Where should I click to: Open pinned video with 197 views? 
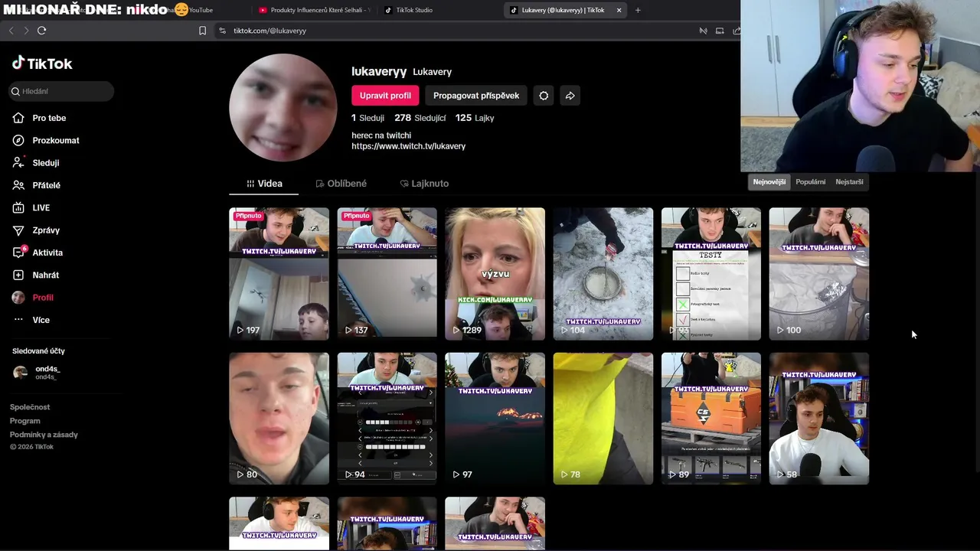(279, 273)
